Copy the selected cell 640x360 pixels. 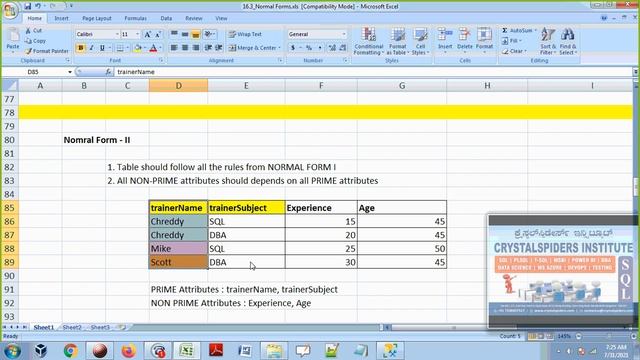35,41
